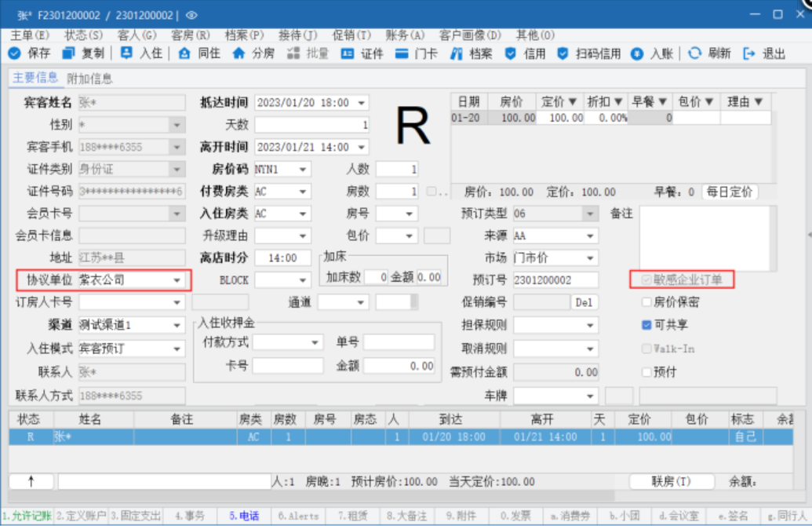
Task: Click the 预订号 input field
Action: (555, 280)
